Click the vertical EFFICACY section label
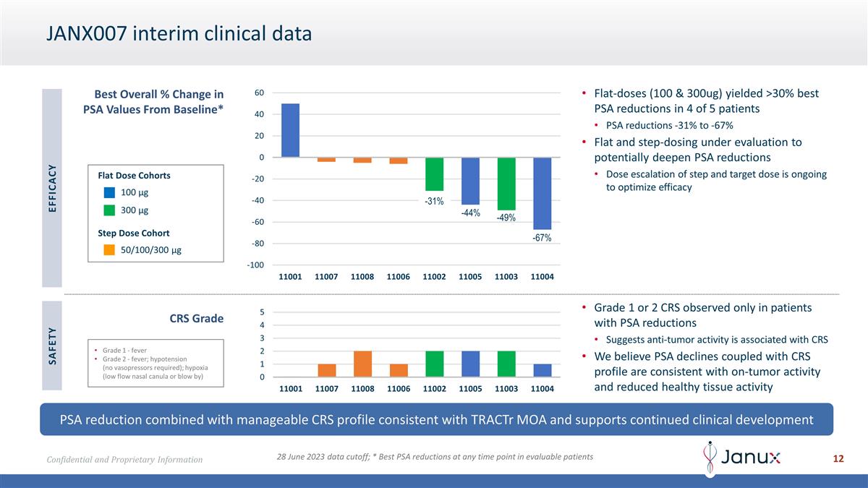 51,188
